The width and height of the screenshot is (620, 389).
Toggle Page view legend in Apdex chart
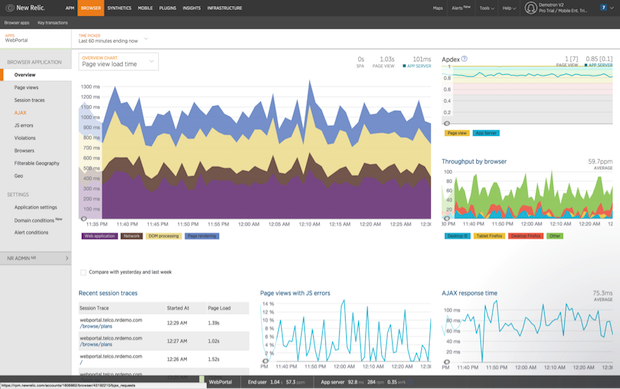(x=457, y=133)
